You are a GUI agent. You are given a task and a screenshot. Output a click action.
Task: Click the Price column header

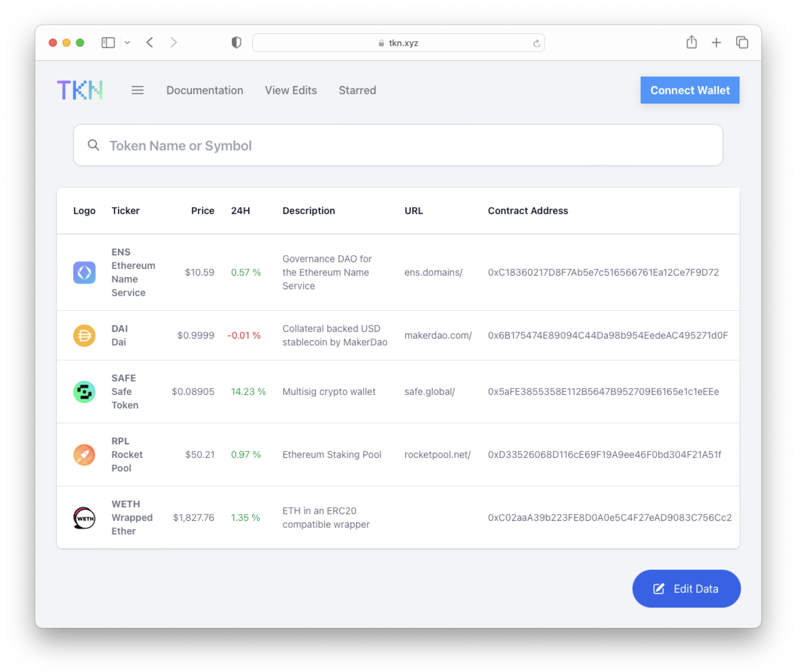[x=203, y=211]
